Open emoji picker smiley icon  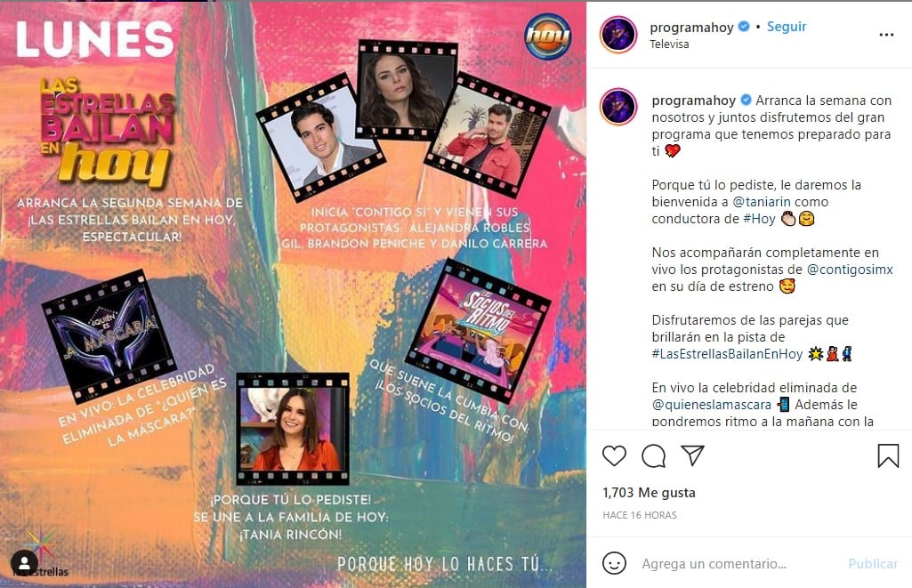click(614, 563)
